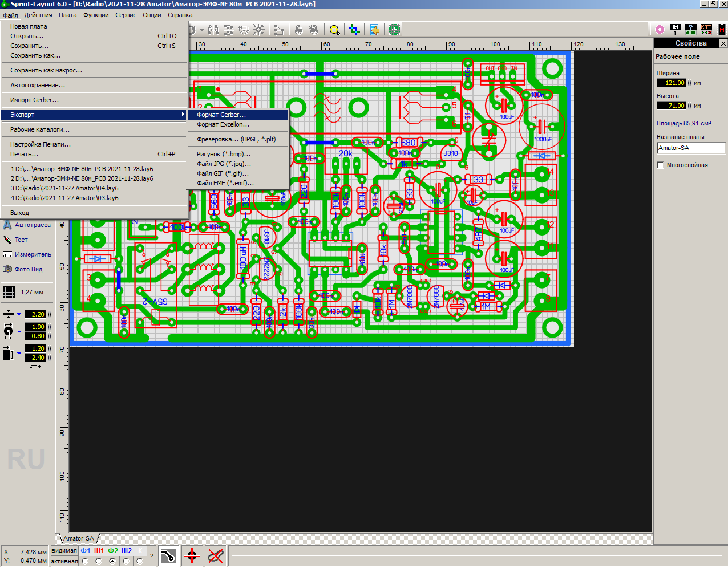Enable the Многослойная checkbox
Viewport: 728px width, 568px height.
pos(661,165)
